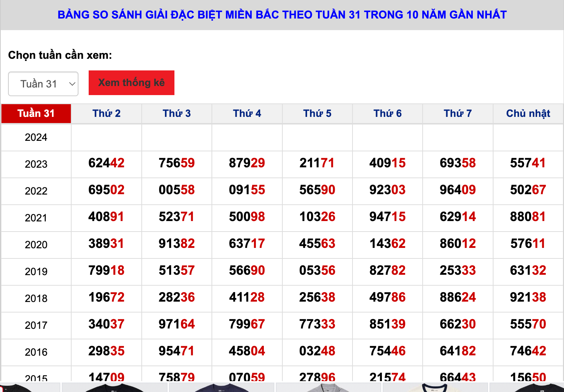
Task: Click result 10326 in the 2021 row
Action: pyautogui.click(x=317, y=217)
